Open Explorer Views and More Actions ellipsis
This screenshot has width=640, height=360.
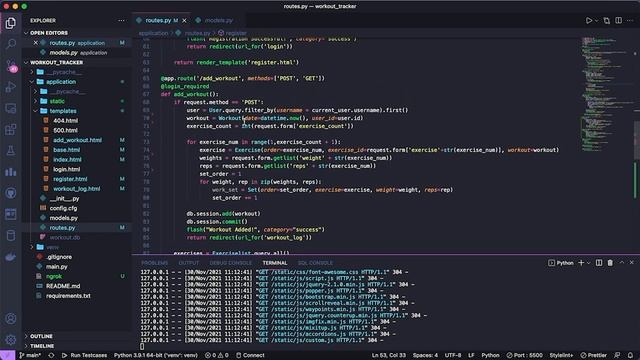[x=121, y=20]
